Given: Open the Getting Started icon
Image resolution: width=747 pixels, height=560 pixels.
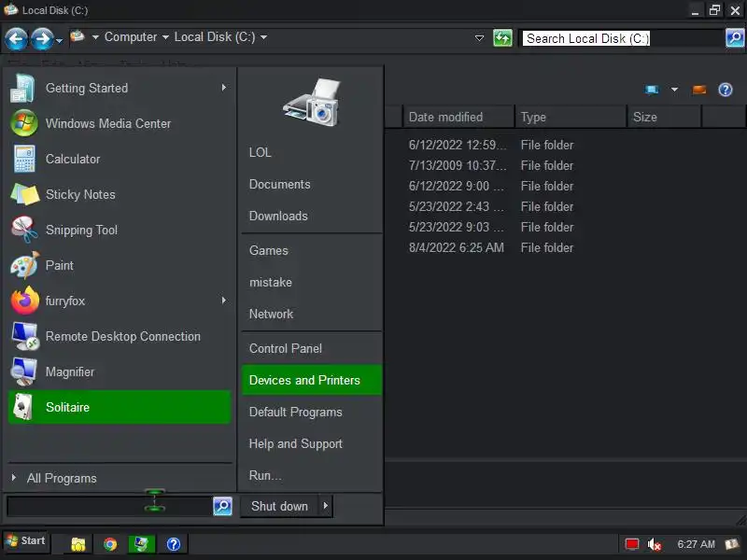Looking at the screenshot, I should 22,88.
